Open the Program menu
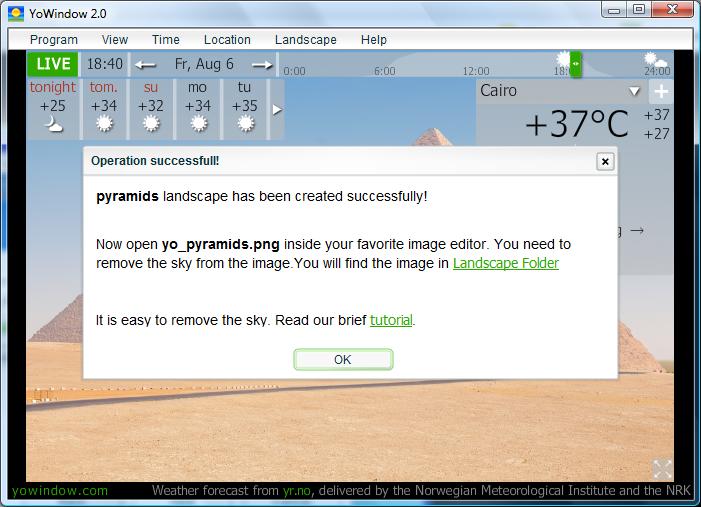701x507 pixels. tap(54, 40)
